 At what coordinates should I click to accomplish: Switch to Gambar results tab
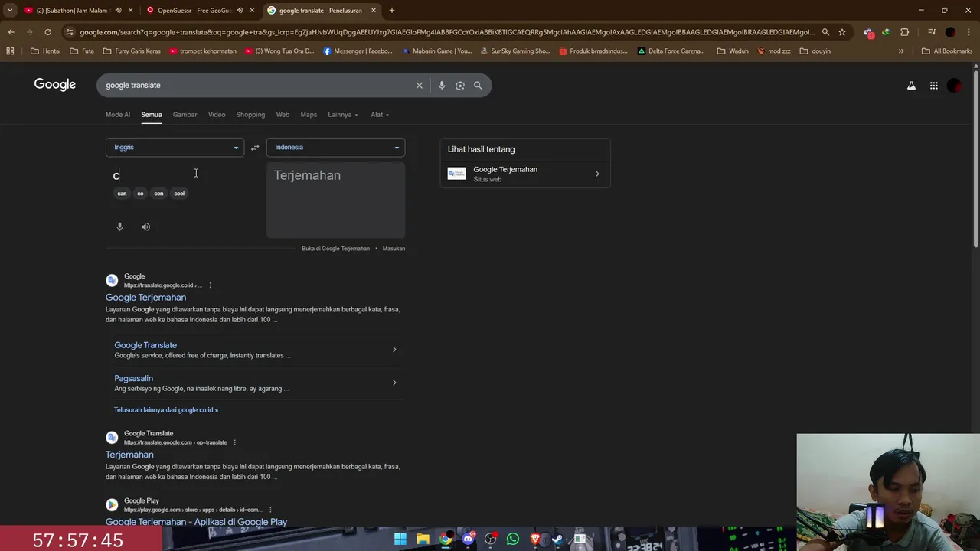[185, 115]
